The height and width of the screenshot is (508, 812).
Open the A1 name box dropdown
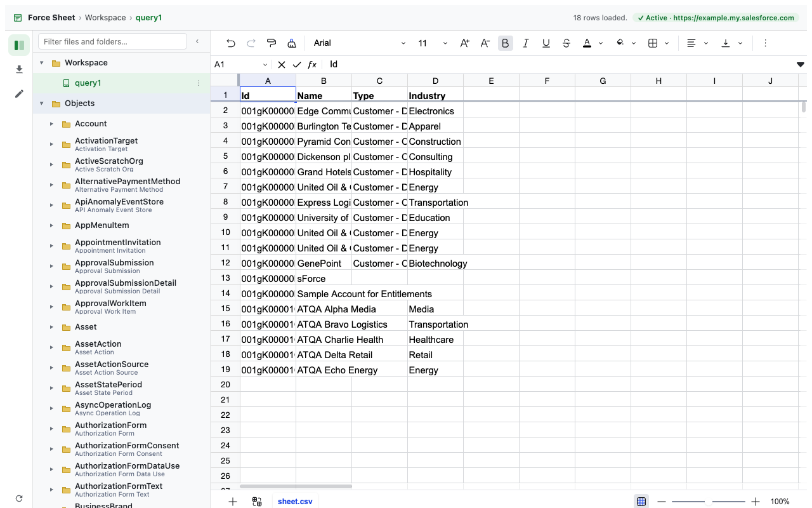[265, 65]
